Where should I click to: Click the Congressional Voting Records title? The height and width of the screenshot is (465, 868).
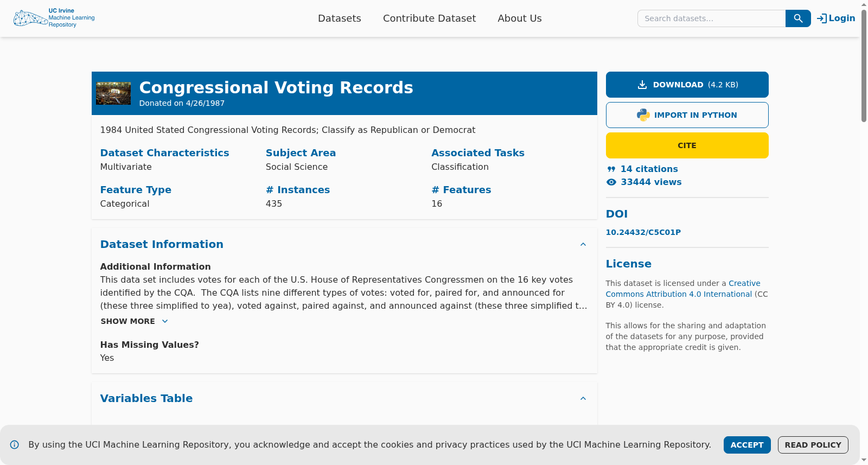(276, 87)
